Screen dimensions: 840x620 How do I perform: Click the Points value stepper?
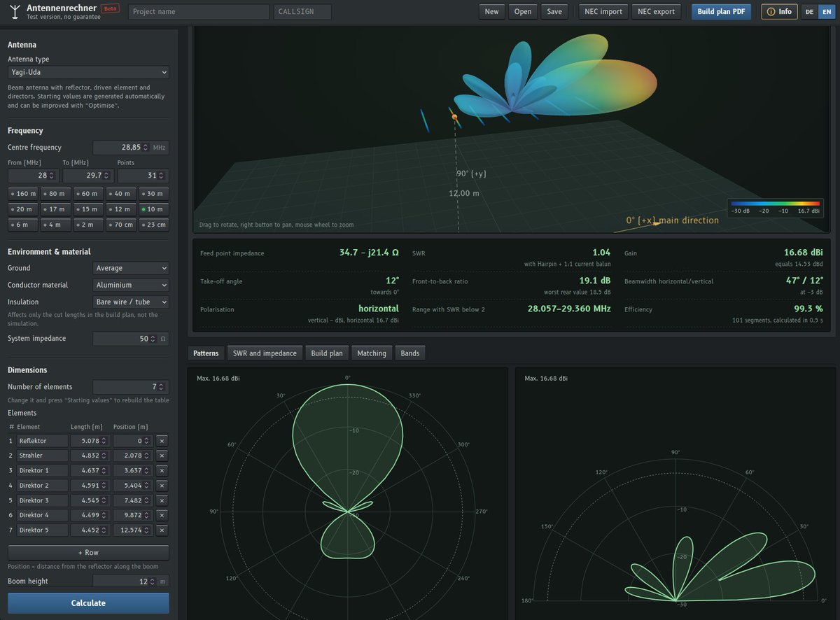(162, 176)
